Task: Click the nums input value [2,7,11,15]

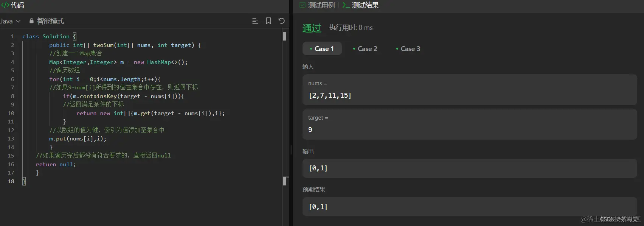Action: [x=330, y=95]
